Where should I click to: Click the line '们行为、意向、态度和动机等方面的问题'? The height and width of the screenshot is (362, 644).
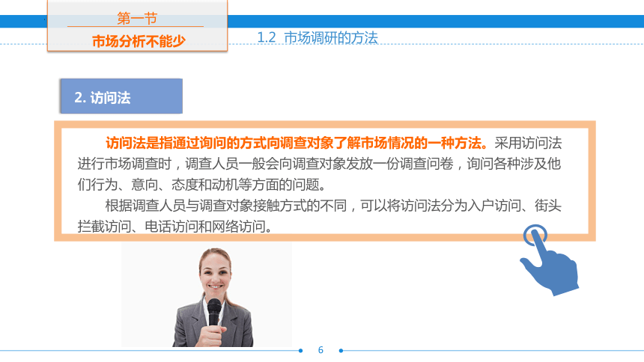pyautogui.click(x=202, y=185)
